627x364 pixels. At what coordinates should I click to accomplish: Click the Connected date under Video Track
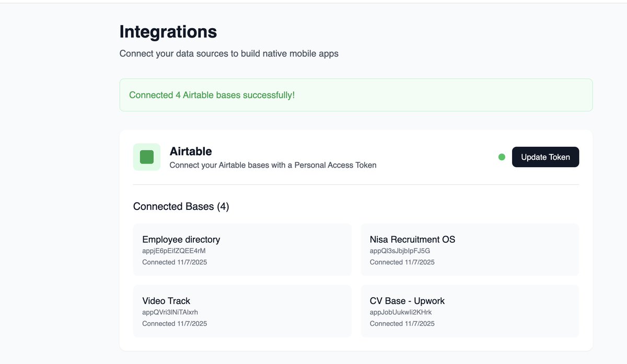(175, 324)
